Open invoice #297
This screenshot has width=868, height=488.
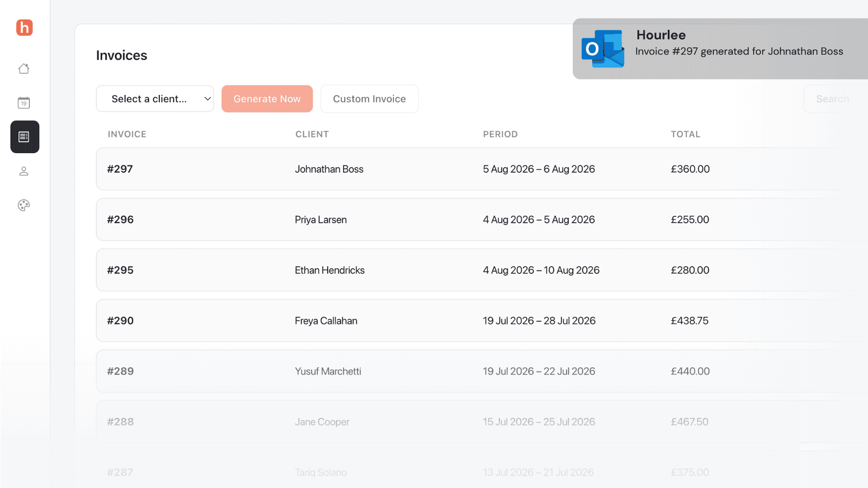click(120, 169)
